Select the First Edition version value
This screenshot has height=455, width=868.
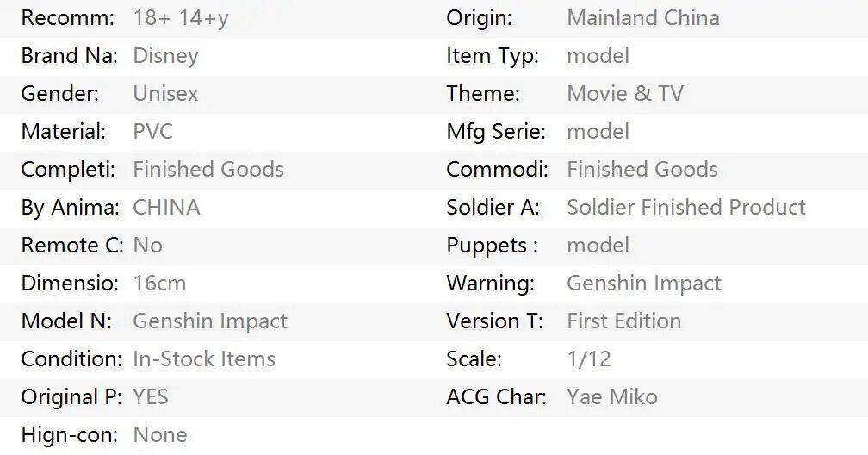pyautogui.click(x=623, y=321)
